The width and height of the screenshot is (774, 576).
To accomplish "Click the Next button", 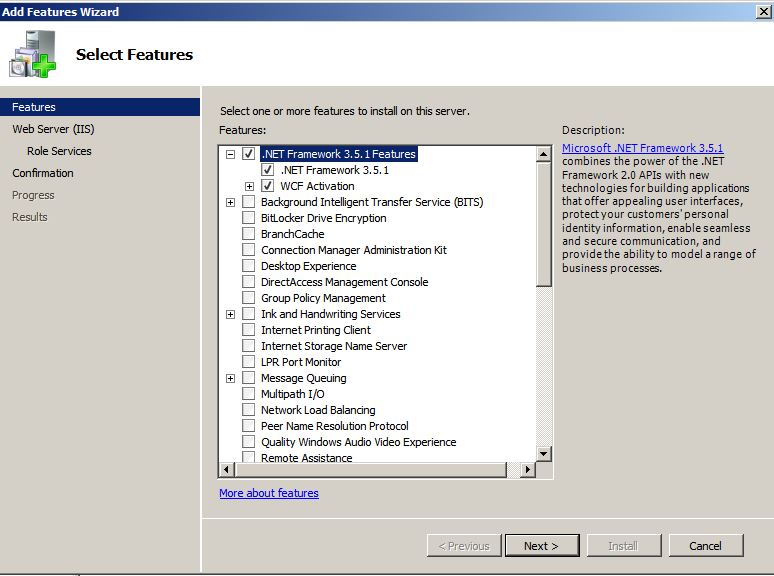I will tap(542, 546).
